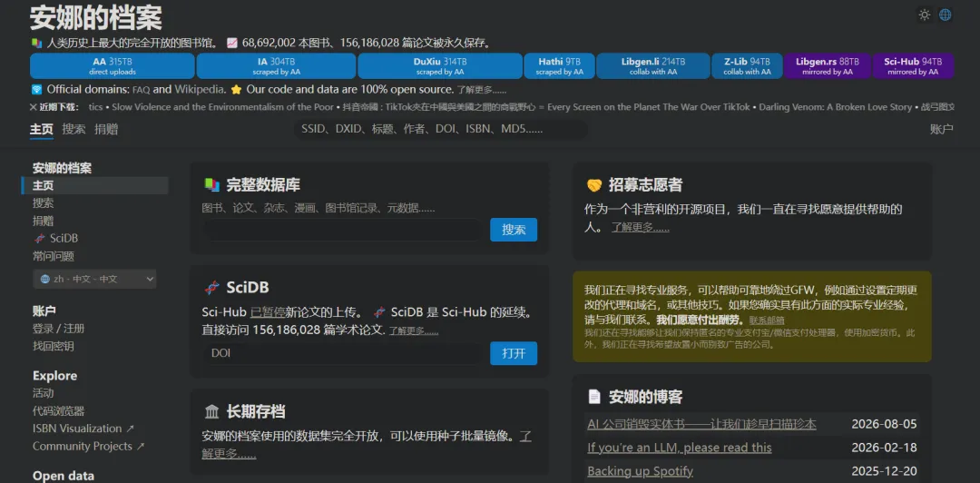980x483 pixels.
Task: Focus the DOI input field
Action: click(x=343, y=353)
